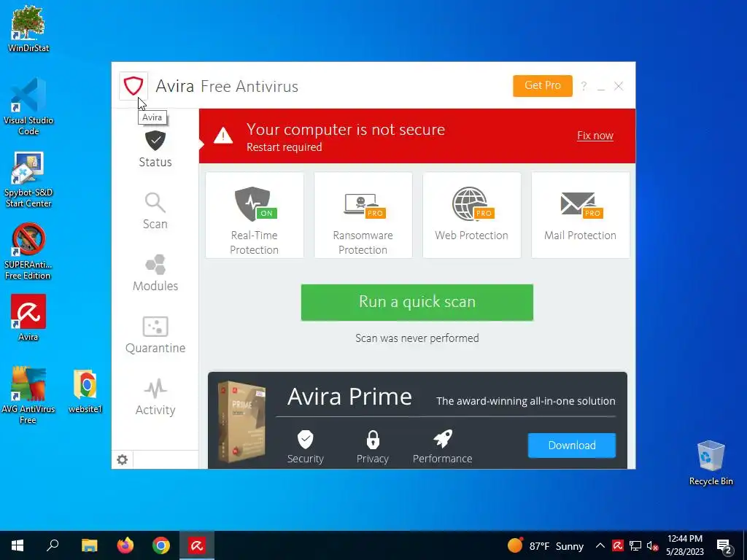Click the Avira icon in system tray

pyautogui.click(x=618, y=545)
